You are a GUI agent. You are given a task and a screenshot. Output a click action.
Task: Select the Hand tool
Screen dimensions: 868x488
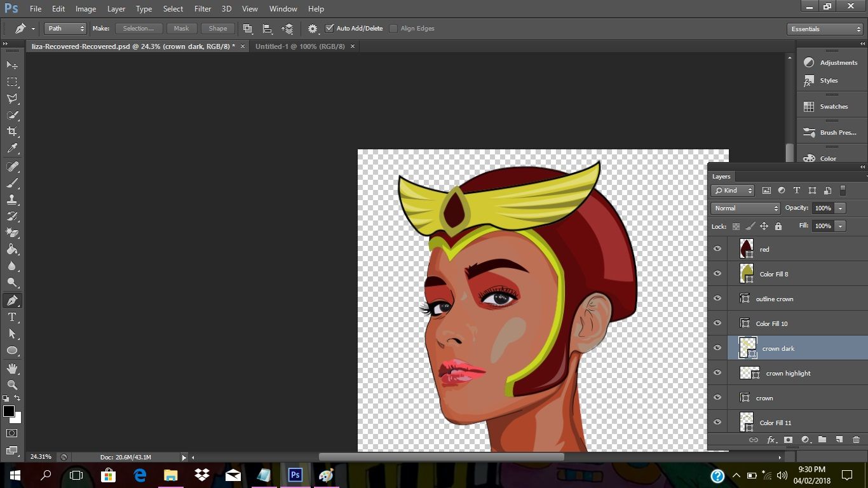pos(12,369)
